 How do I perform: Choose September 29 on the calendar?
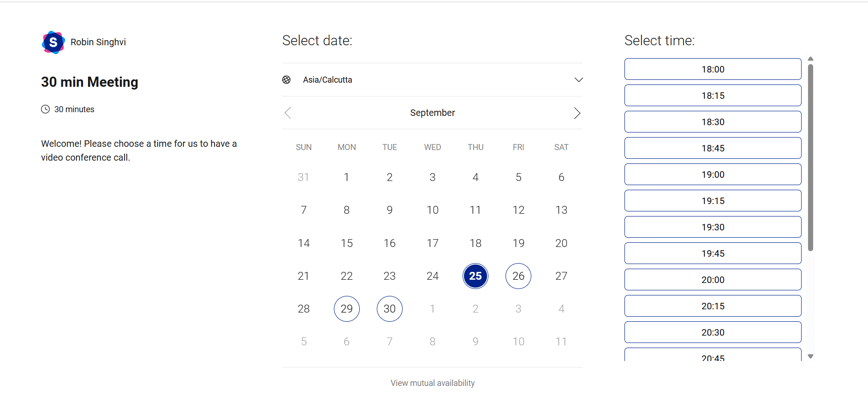346,308
